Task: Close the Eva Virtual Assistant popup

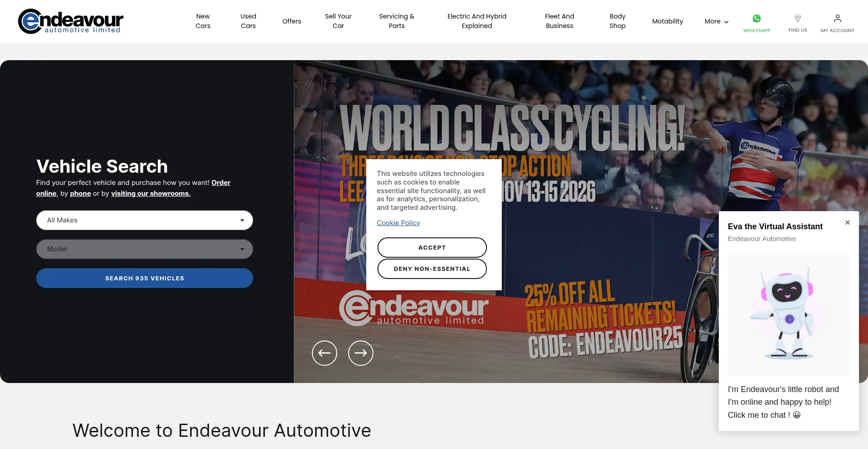Action: [x=848, y=222]
